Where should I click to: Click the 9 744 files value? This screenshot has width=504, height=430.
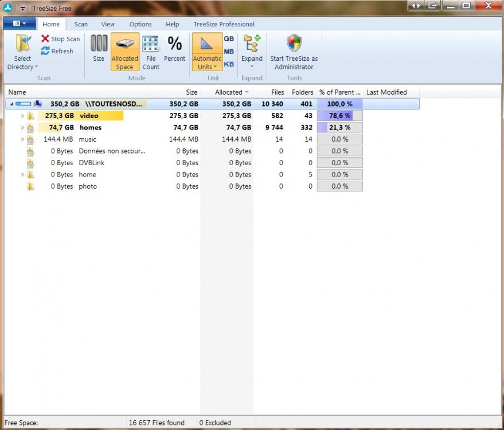pyautogui.click(x=274, y=128)
